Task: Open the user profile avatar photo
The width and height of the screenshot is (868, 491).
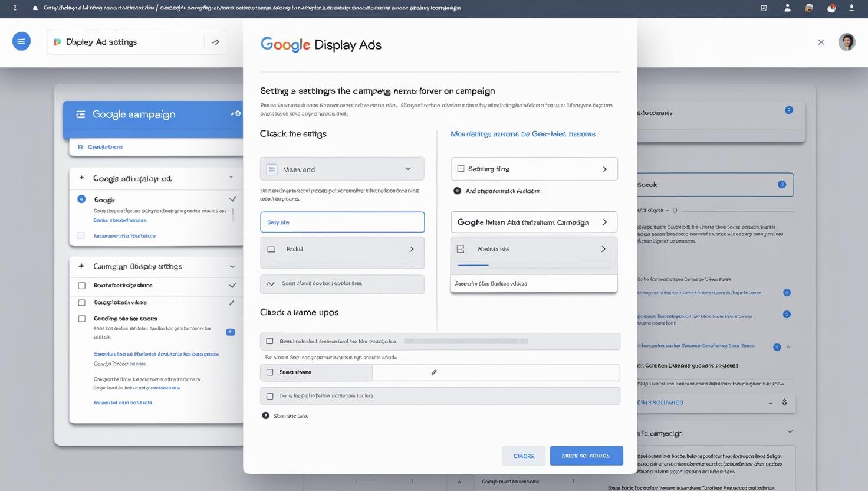Action: point(847,42)
